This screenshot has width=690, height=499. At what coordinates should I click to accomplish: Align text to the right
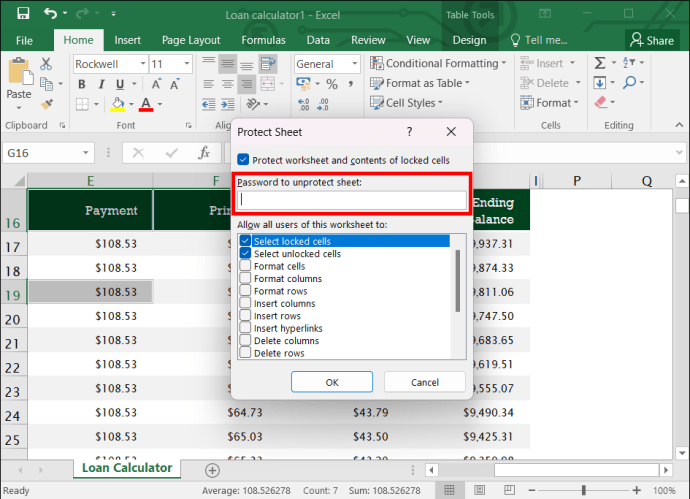click(247, 84)
